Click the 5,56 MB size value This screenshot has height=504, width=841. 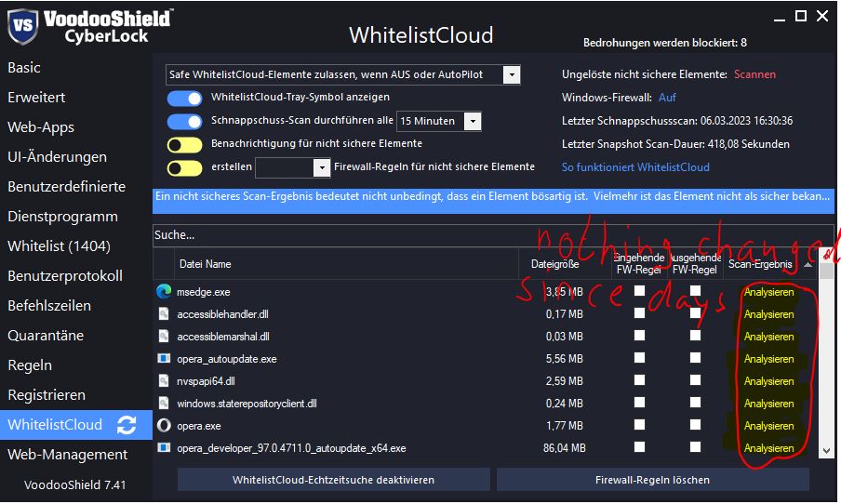click(565, 359)
